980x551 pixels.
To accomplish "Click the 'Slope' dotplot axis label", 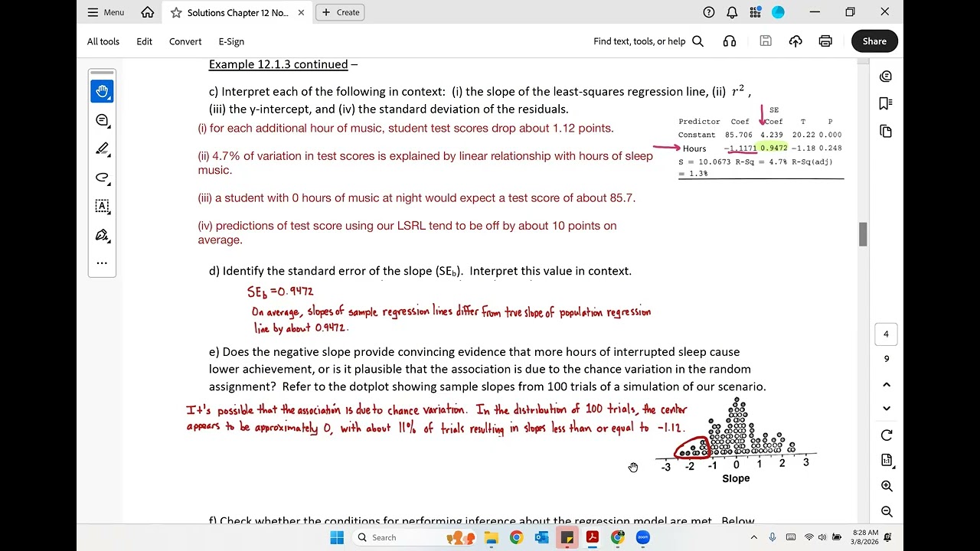I will click(736, 478).
